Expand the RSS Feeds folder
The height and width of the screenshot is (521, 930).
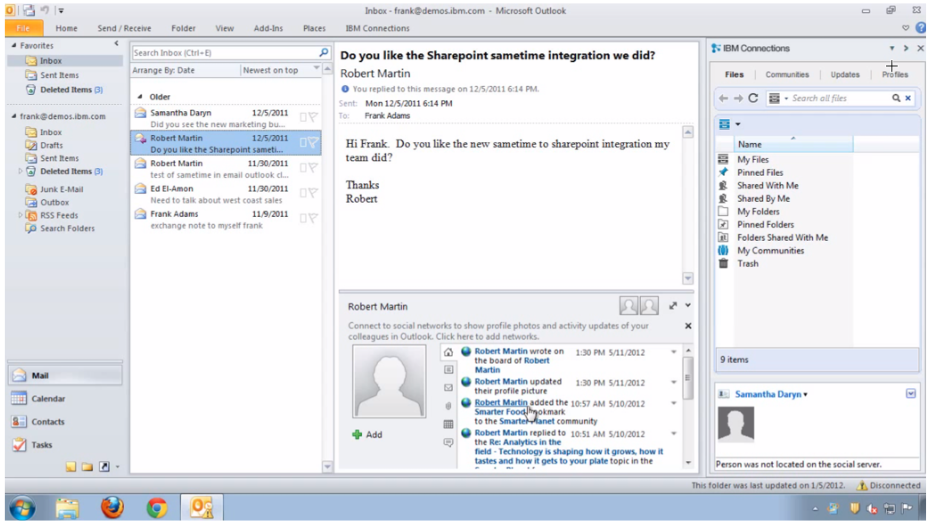point(21,215)
